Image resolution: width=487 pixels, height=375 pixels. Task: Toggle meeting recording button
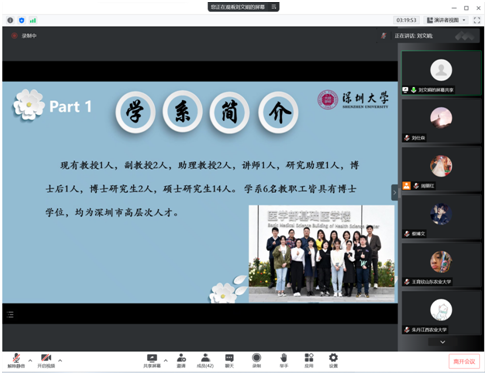[256, 360]
